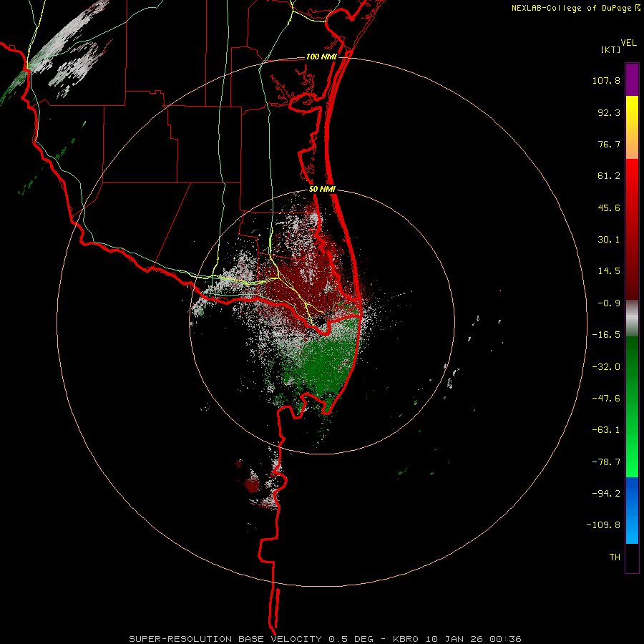Click the blue segment of velocity color bar

point(632,510)
